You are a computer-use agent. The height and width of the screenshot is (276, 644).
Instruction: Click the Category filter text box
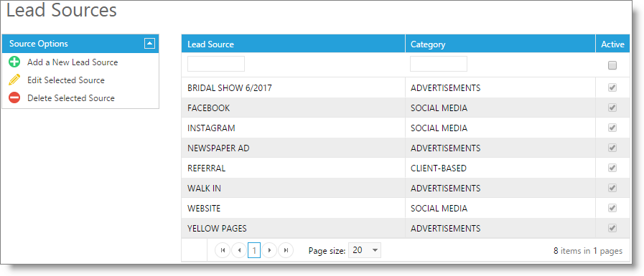point(439,64)
